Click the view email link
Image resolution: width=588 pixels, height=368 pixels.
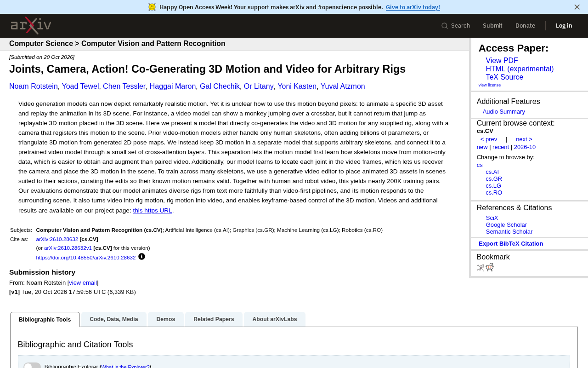[83, 283]
